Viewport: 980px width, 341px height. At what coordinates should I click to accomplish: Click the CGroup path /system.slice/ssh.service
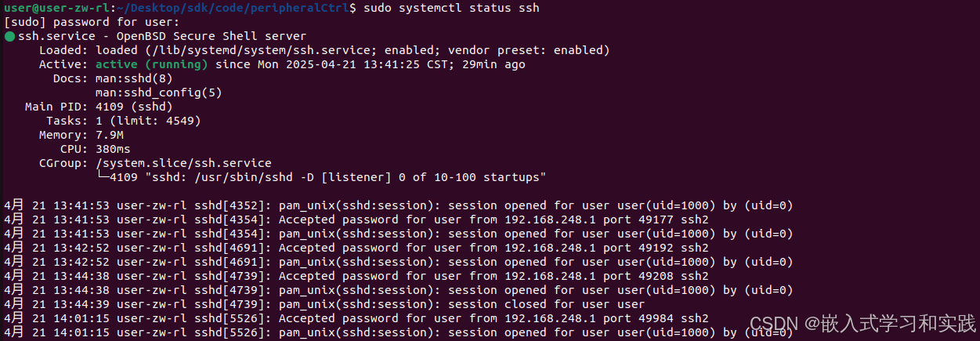click(183, 163)
